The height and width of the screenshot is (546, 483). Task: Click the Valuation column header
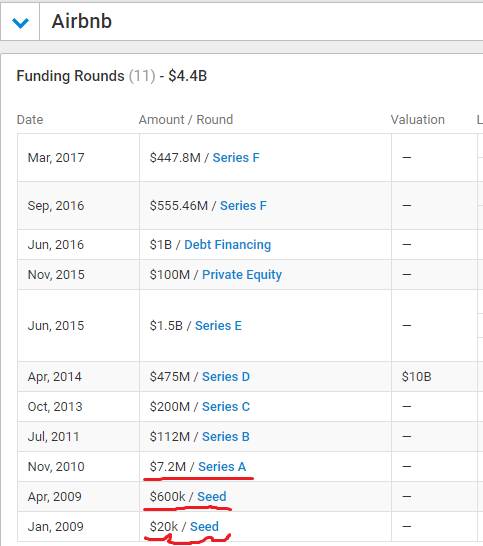pyautogui.click(x=418, y=120)
